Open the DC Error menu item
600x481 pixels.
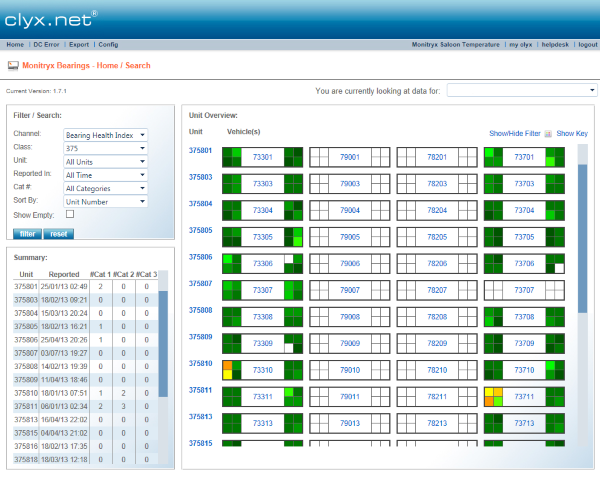coord(46,45)
